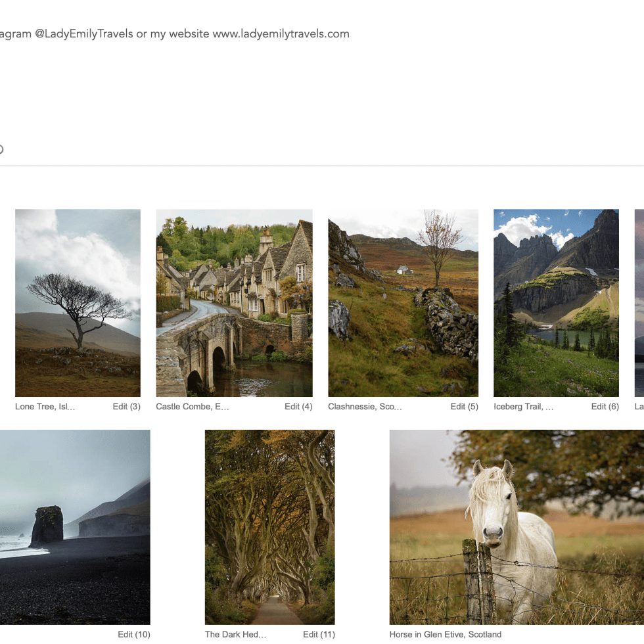Open the Castle Combe village photo
This screenshot has height=644, width=644.
[234, 303]
